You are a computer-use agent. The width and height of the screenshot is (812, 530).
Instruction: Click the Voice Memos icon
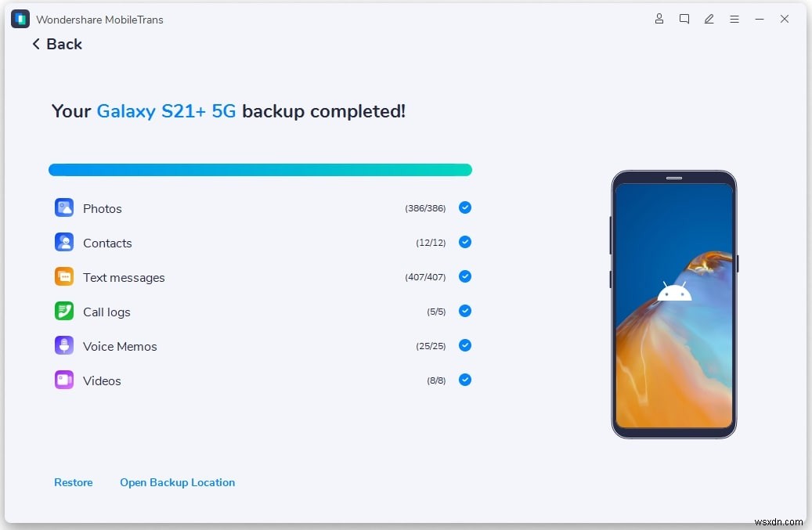pyautogui.click(x=63, y=345)
